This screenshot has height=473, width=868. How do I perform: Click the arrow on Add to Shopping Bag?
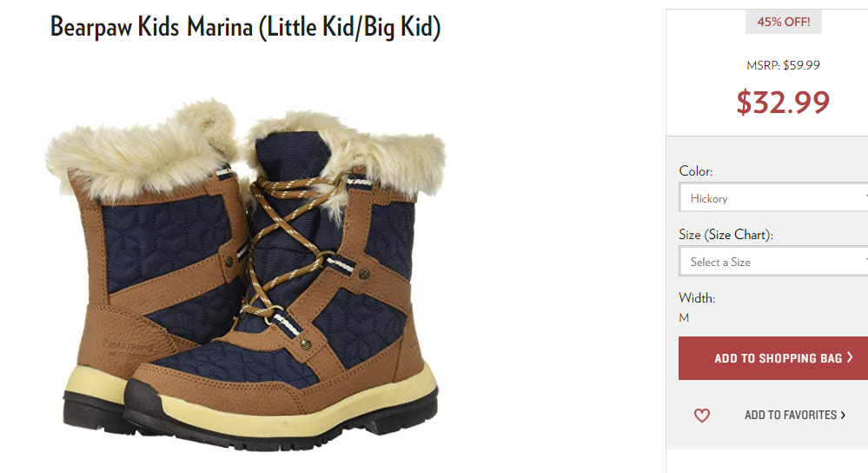[x=850, y=357]
